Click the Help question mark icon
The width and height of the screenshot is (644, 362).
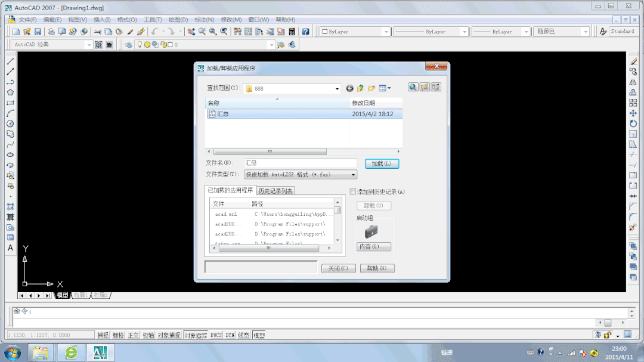tap(305, 32)
